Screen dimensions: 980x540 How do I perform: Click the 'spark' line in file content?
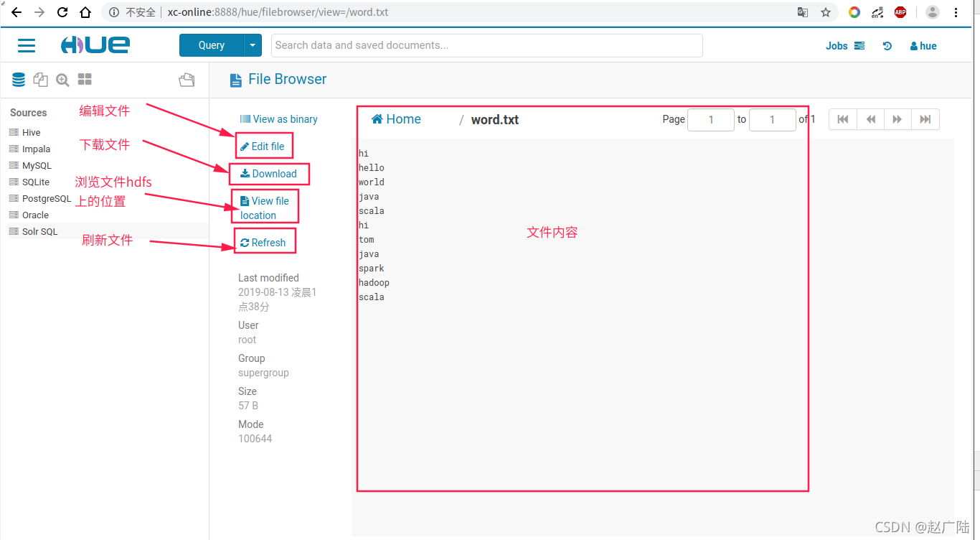coord(372,269)
